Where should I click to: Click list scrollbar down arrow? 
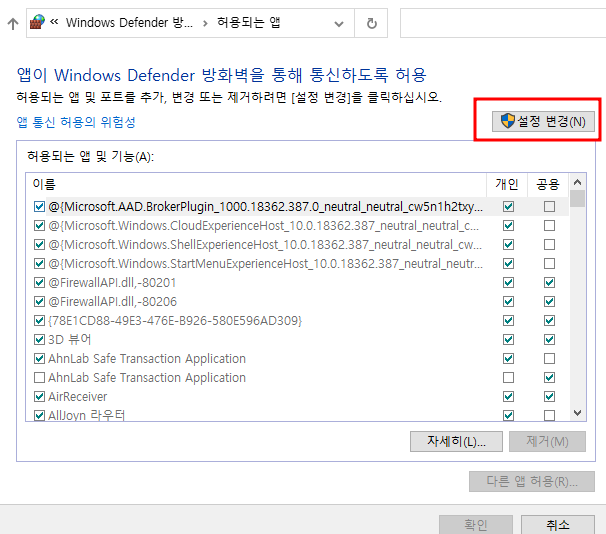pyautogui.click(x=577, y=413)
